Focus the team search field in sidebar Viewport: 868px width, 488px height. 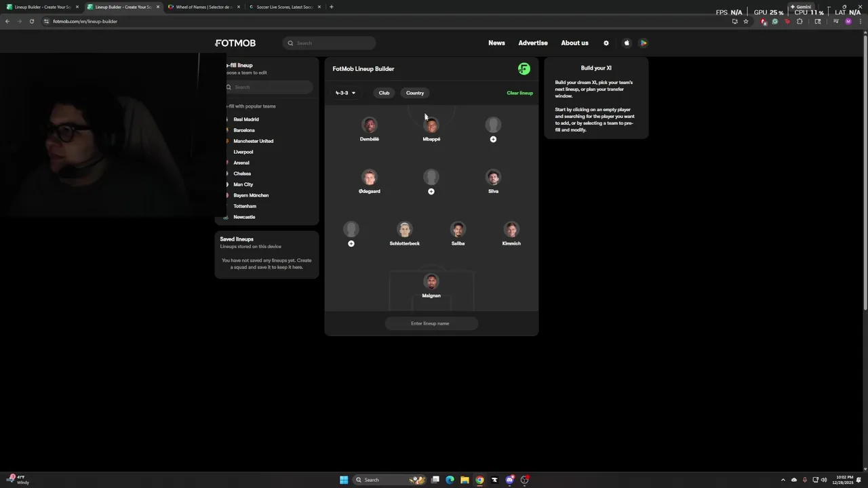(269, 87)
